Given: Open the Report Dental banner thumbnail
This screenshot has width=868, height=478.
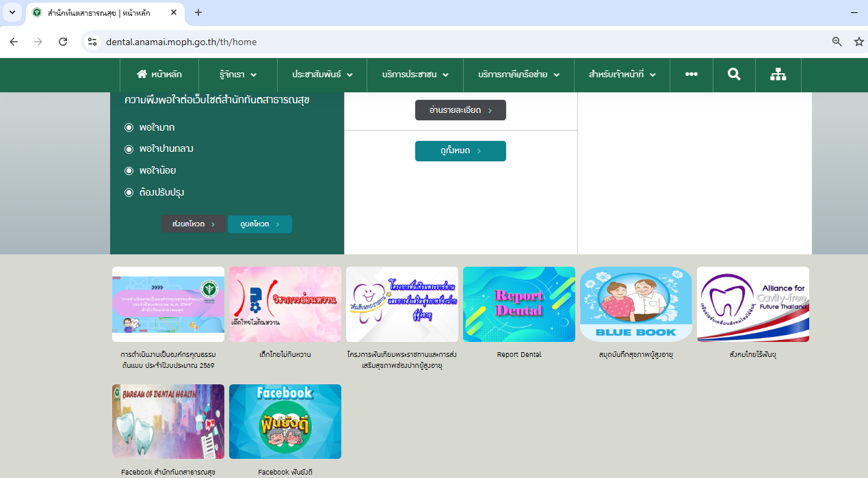Looking at the screenshot, I should point(518,304).
